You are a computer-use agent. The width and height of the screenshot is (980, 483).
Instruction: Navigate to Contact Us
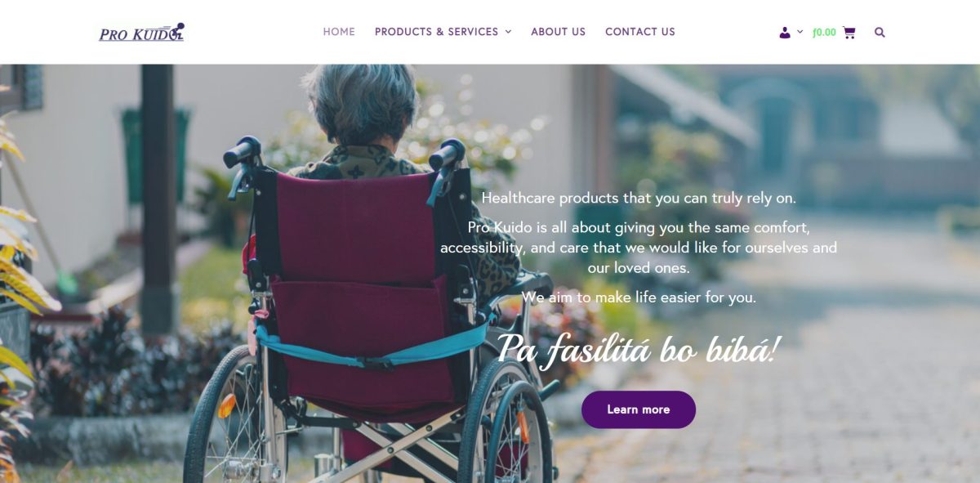(640, 32)
